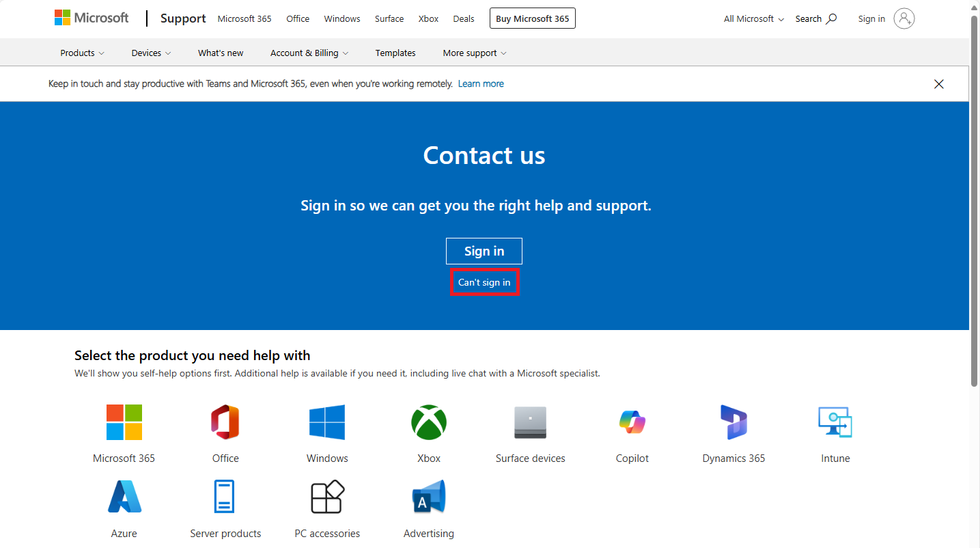980x548 pixels.
Task: Open the All Microsoft dropdown
Action: [754, 18]
